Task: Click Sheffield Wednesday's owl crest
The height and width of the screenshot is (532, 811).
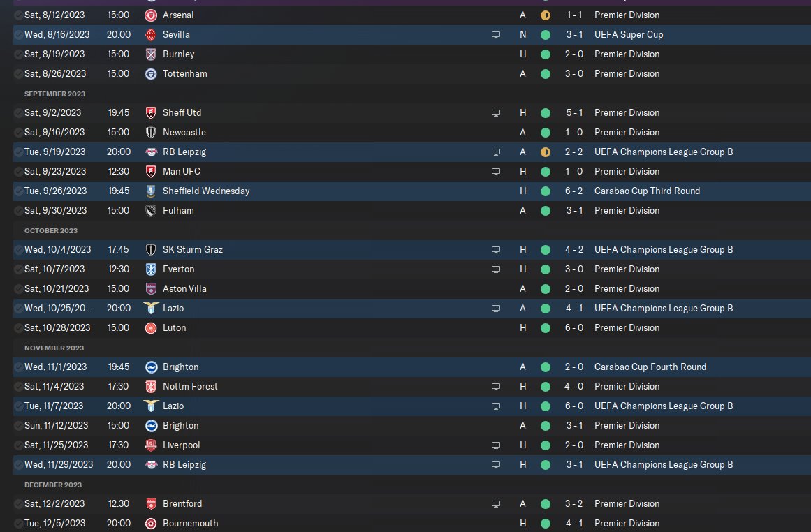Action: tap(150, 191)
